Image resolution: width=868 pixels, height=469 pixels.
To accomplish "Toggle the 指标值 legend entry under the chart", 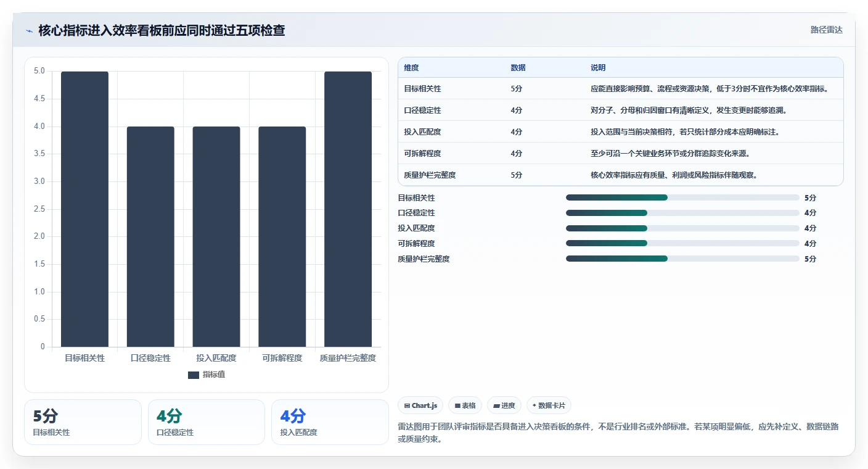I will [207, 375].
